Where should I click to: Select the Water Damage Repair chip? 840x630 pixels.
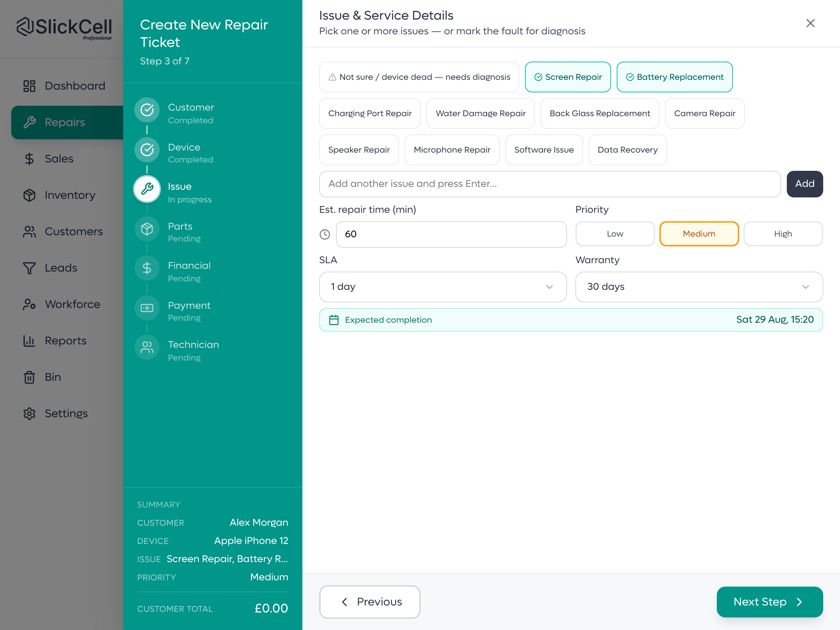click(x=481, y=113)
